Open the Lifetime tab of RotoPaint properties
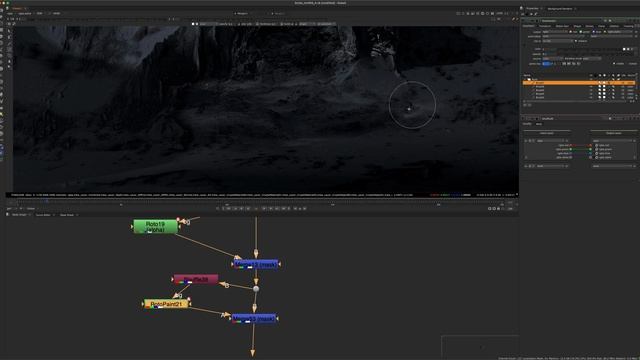Image resolution: width=640 pixels, height=360 pixels. tap(614, 26)
